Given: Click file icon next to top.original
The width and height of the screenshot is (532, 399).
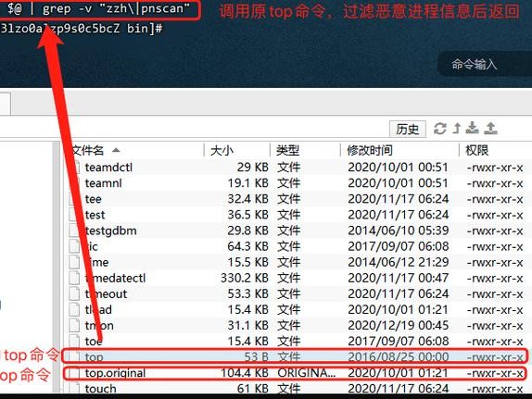Looking at the screenshot, I should point(74,373).
